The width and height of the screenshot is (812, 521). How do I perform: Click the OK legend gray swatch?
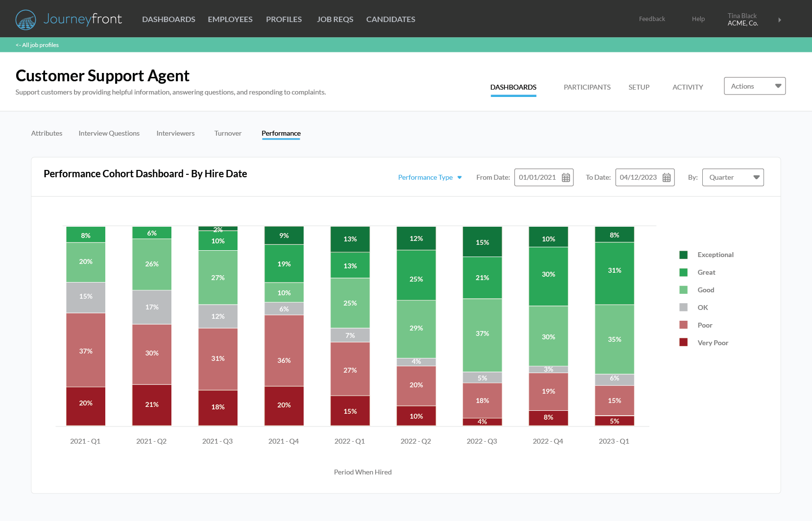[x=683, y=308]
